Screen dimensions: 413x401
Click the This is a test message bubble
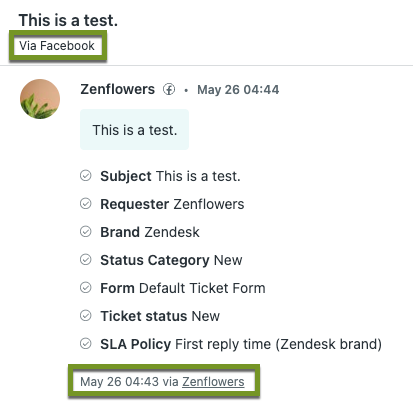135,130
